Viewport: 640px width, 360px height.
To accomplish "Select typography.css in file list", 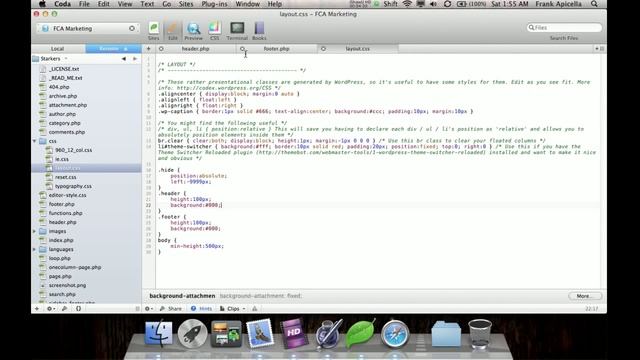I will pos(73,186).
